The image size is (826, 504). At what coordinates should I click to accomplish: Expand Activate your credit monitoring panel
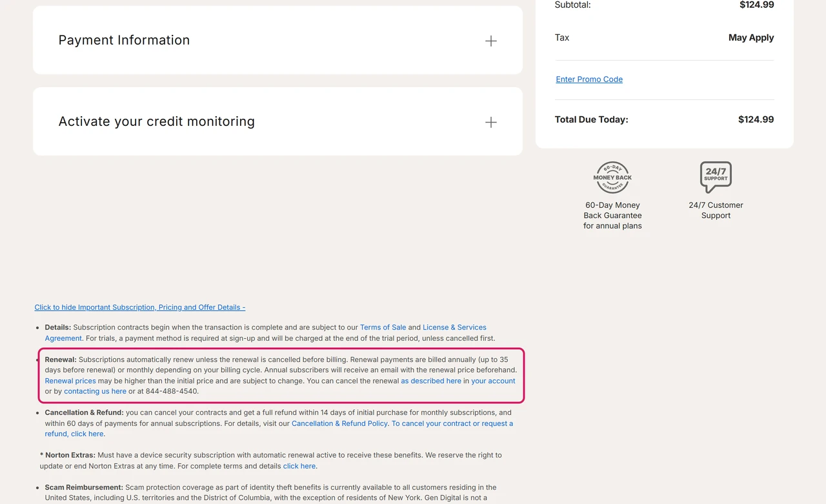(277, 121)
